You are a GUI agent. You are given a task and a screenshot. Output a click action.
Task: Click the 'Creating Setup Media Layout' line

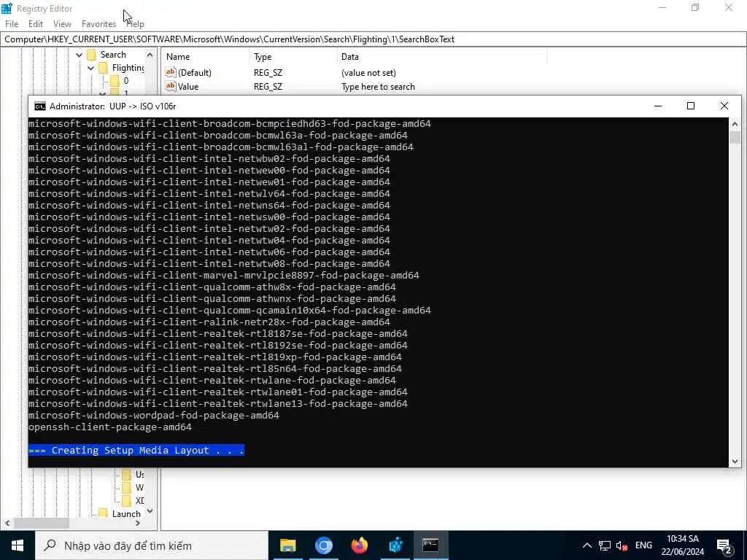pyautogui.click(x=136, y=451)
